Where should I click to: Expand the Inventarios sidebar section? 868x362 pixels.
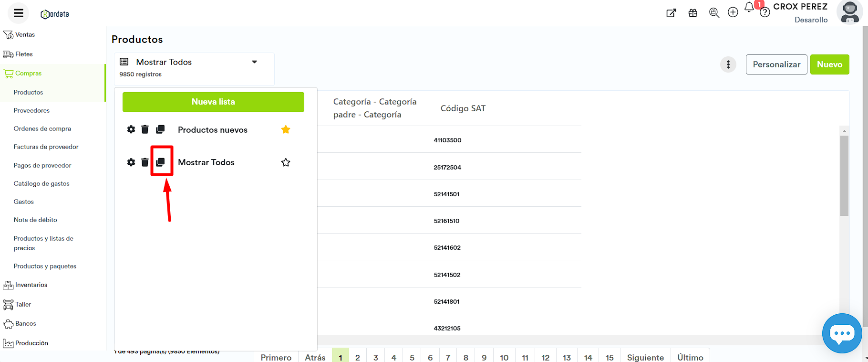[x=31, y=285]
